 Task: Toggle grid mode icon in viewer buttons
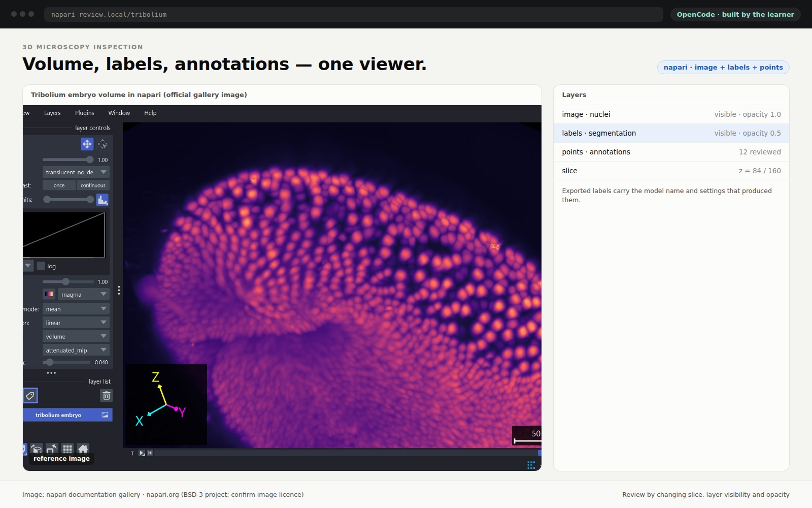[67, 449]
